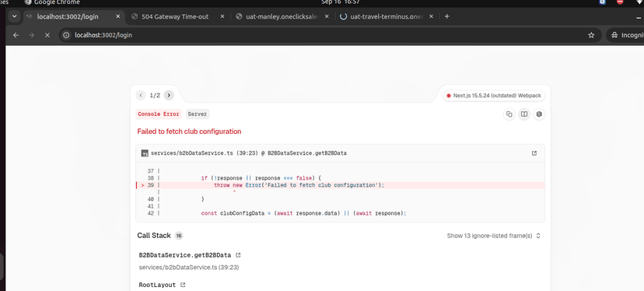The height and width of the screenshot is (291, 644).
Task: Click the Call Stack count badge 16
Action: click(179, 236)
